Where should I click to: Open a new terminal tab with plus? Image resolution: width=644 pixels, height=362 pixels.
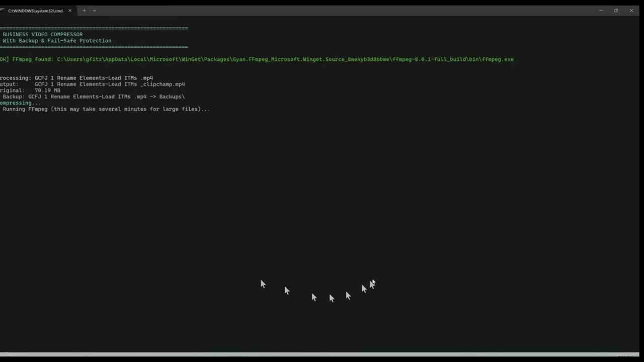tap(84, 11)
